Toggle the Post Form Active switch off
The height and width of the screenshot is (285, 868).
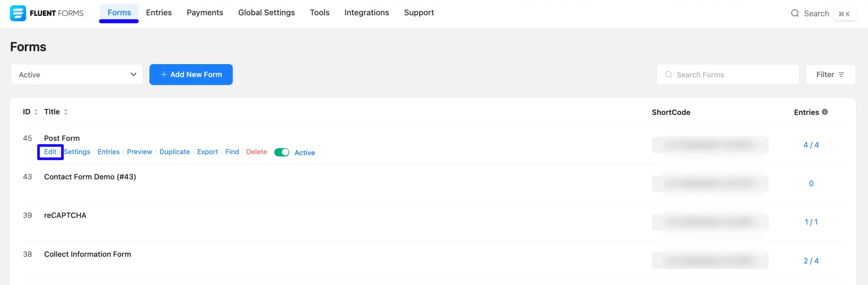(x=281, y=152)
